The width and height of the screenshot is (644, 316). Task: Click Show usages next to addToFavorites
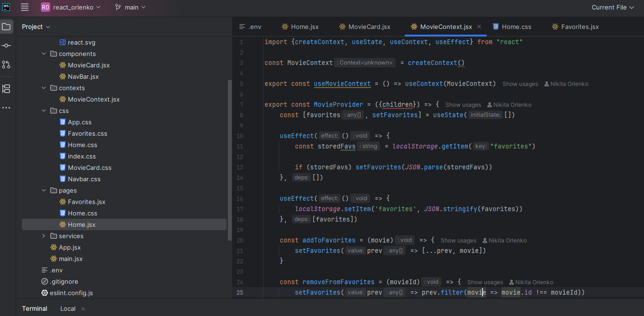(458, 241)
